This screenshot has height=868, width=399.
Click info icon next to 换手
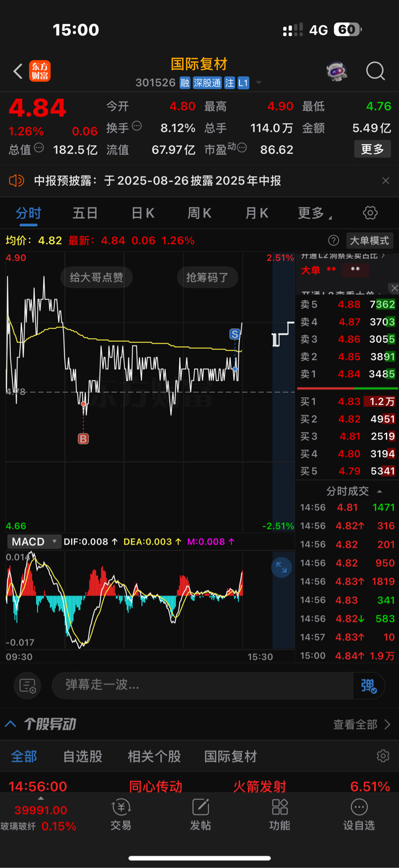[x=137, y=126]
